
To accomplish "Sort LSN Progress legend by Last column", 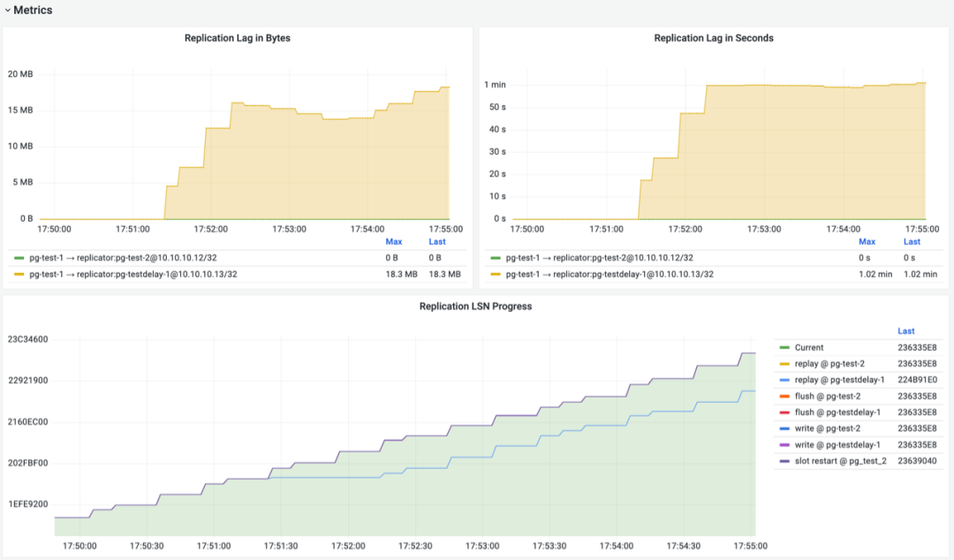I will (905, 331).
